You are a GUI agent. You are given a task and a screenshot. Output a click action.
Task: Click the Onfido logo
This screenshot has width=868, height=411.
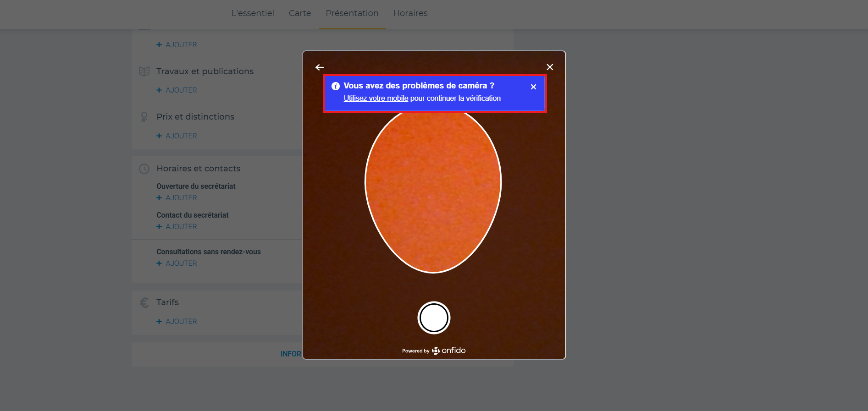pos(449,351)
